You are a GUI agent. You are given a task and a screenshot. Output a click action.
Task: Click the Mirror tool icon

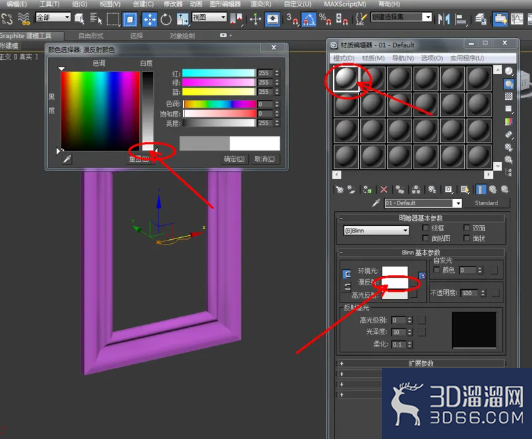coord(443,19)
